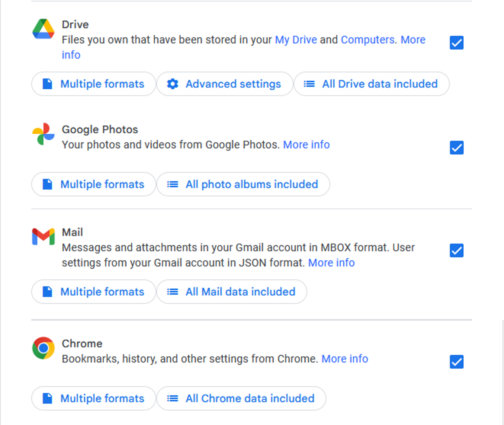Click the Gmail envelope icon
Screen dimensions: 504x425
click(x=43, y=237)
